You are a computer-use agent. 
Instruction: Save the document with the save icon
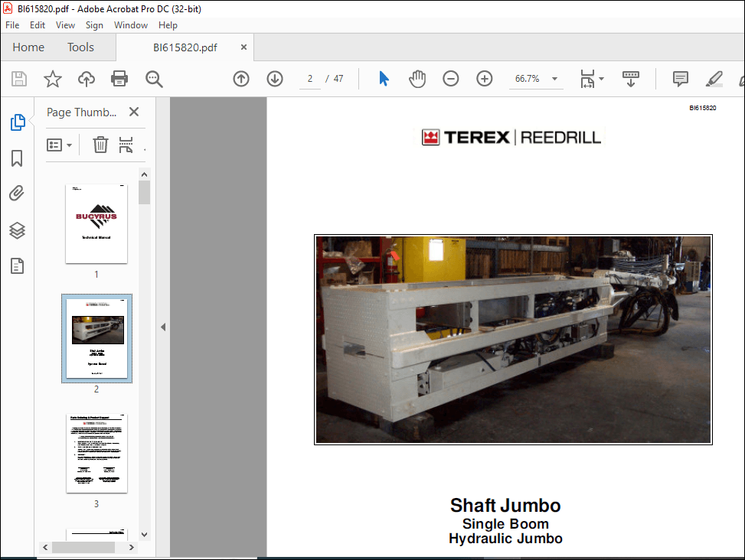[x=18, y=79]
